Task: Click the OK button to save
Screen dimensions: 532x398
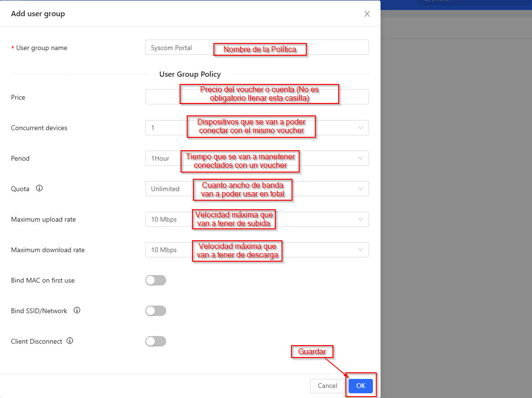Action: [x=361, y=386]
